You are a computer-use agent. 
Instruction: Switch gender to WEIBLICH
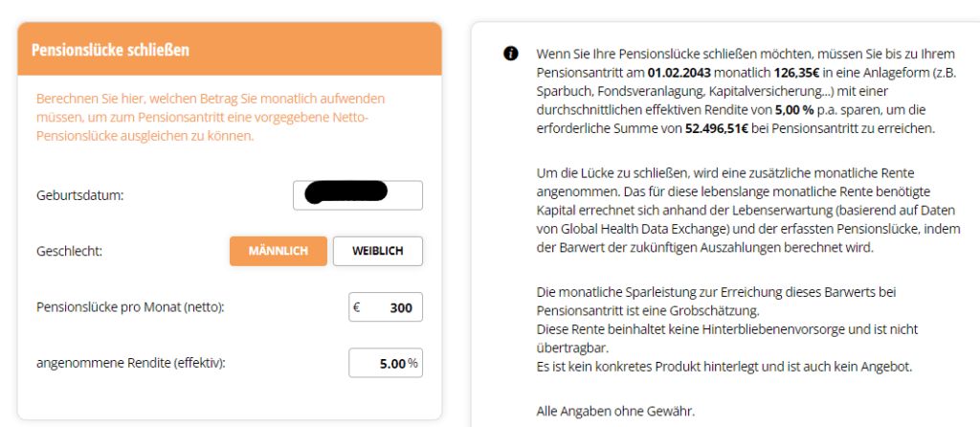[377, 251]
